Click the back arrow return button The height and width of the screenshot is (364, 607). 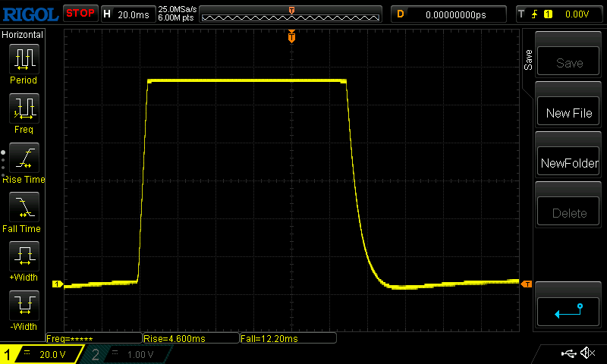point(568,312)
